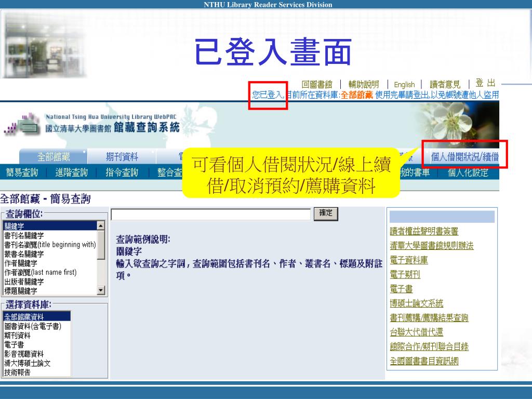Open 個人化設定 menu item
Screen dimensions: 532x399
(x=468, y=172)
